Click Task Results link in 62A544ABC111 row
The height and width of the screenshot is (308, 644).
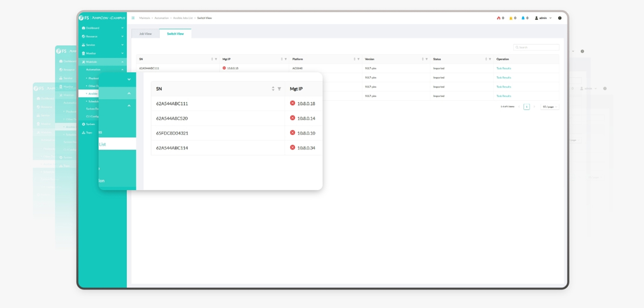pos(504,68)
